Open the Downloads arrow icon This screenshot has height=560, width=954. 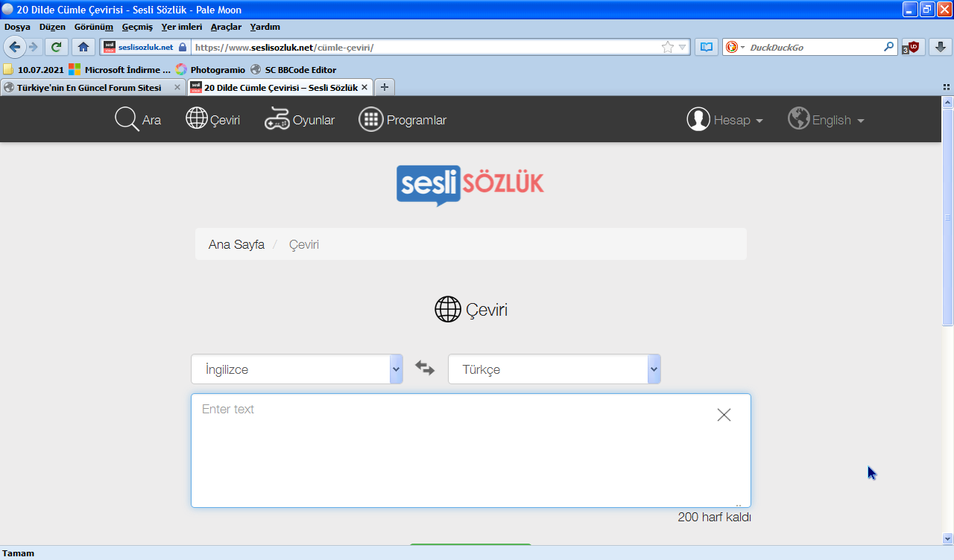pos(940,47)
